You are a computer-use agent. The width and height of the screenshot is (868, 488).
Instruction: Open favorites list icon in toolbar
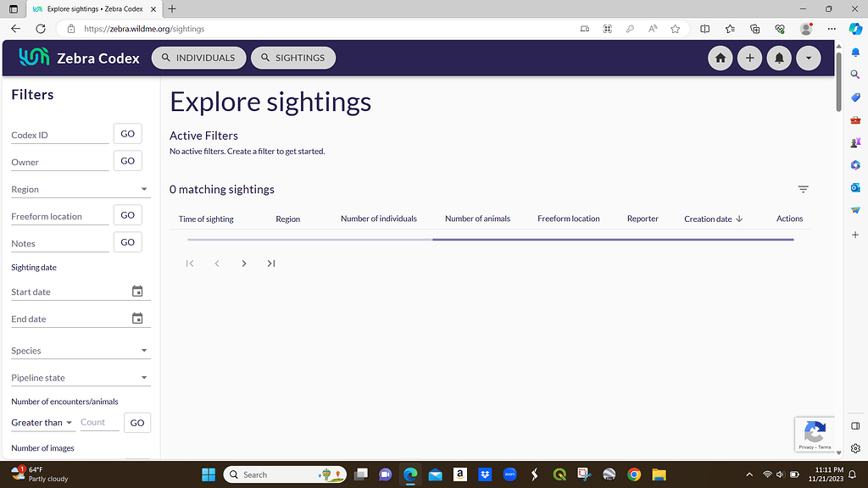(x=730, y=29)
